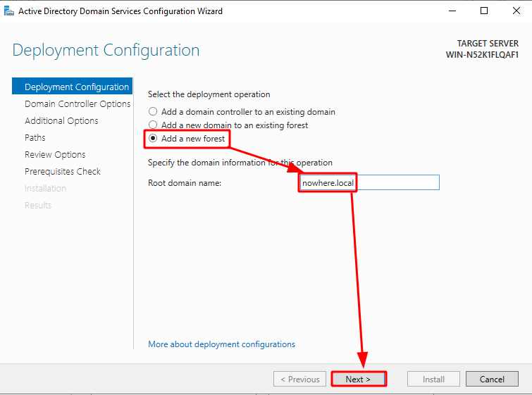The width and height of the screenshot is (532, 395).
Task: Click the Install button
Action: coord(433,379)
